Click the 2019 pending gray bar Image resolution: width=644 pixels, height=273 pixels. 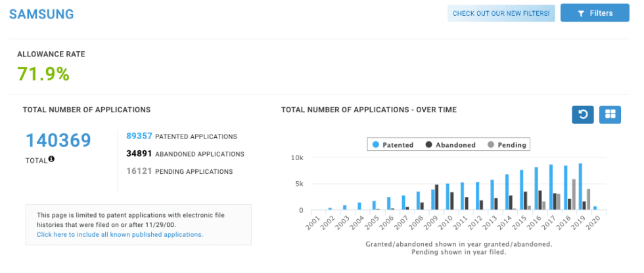(588, 199)
